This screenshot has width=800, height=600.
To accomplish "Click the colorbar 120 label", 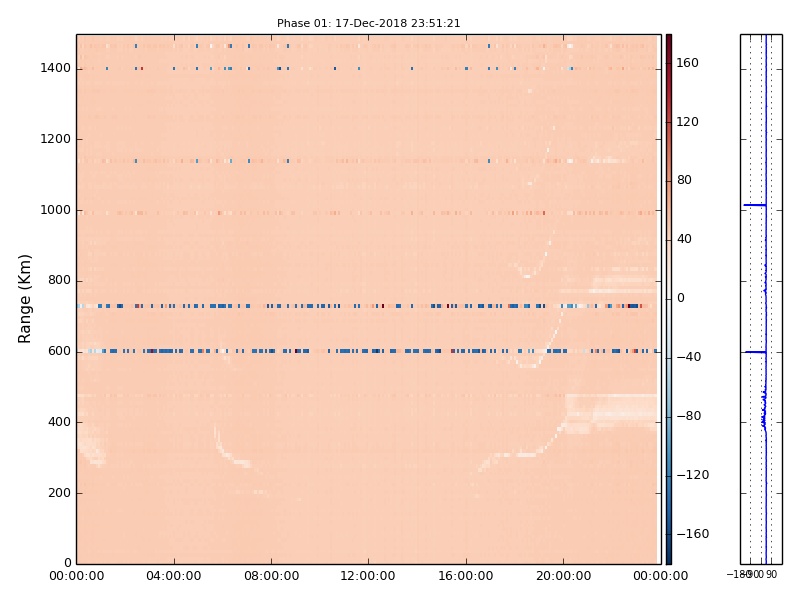I will coord(687,121).
